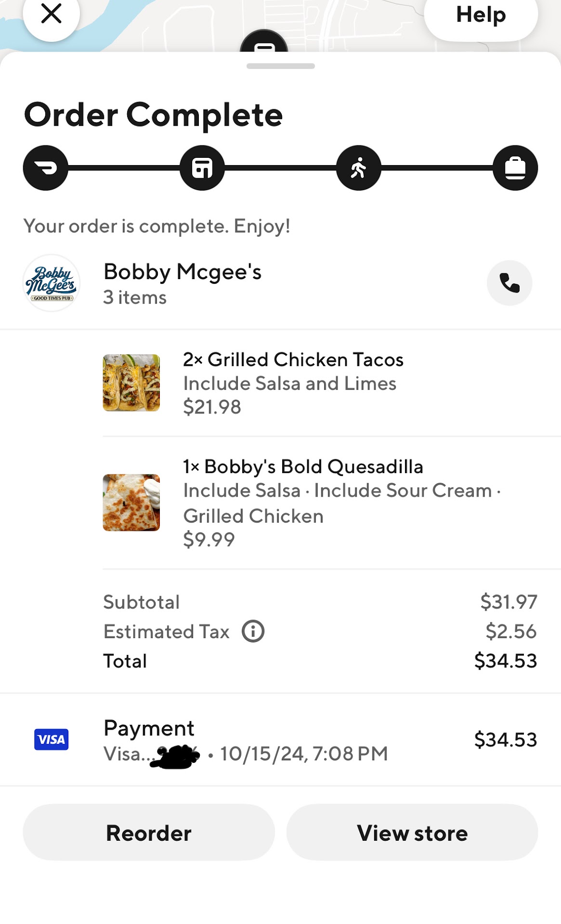Tap Bobby McGee's restaurant logo
561x924 pixels.
[51, 283]
